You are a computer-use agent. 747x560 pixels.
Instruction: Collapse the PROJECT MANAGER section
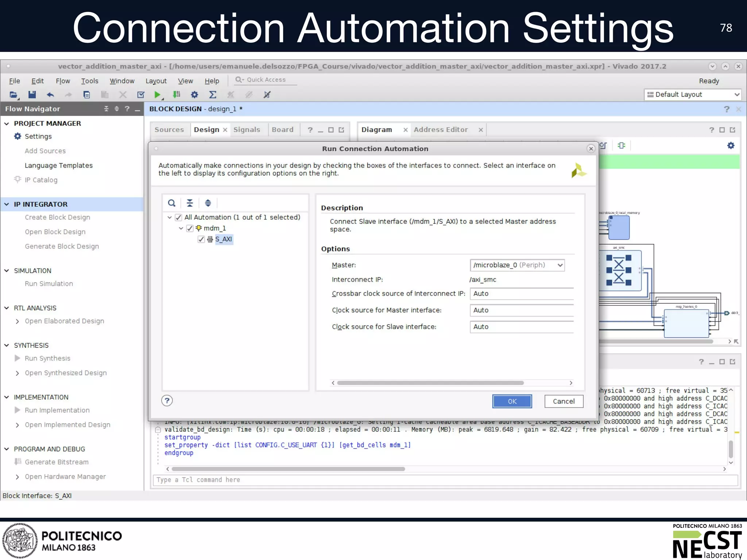click(x=7, y=124)
